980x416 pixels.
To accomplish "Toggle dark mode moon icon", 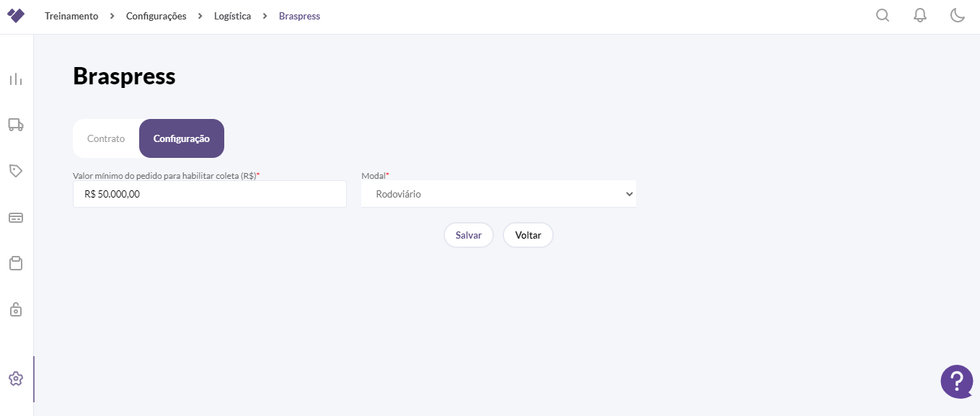I will [958, 15].
